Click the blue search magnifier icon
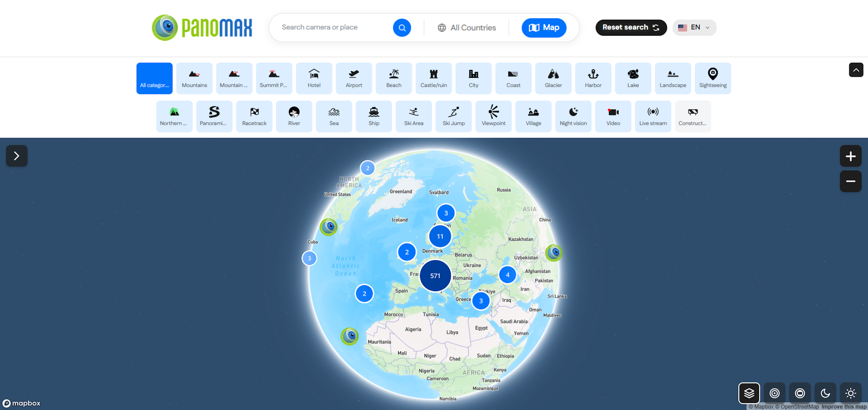Image resolution: width=868 pixels, height=410 pixels. pos(402,28)
